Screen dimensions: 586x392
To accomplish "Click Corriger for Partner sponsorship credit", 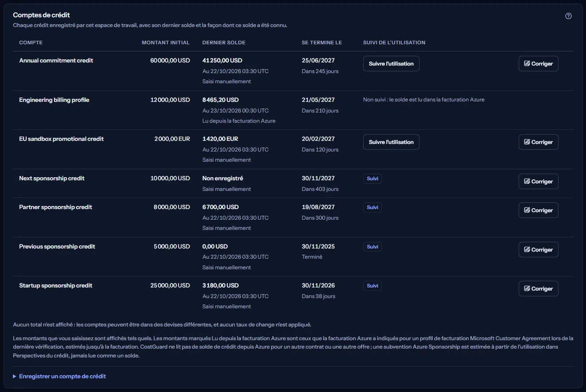I will pyautogui.click(x=539, y=210).
